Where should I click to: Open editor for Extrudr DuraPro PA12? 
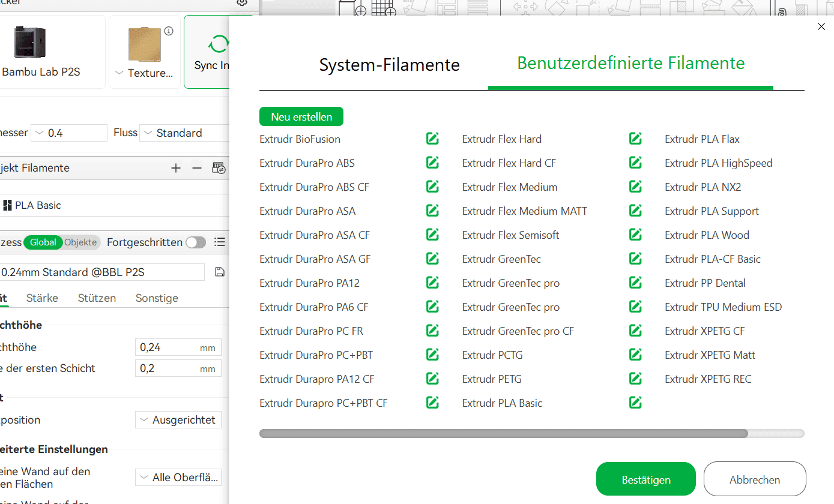tap(432, 283)
